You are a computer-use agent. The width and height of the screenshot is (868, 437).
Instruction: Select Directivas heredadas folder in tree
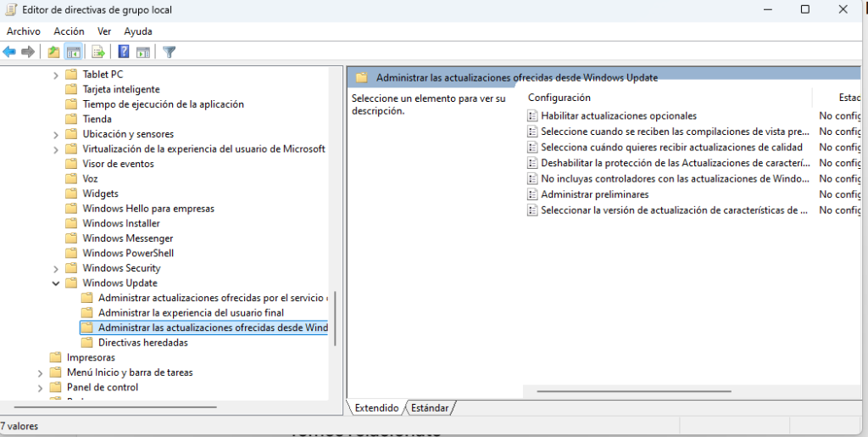click(142, 343)
